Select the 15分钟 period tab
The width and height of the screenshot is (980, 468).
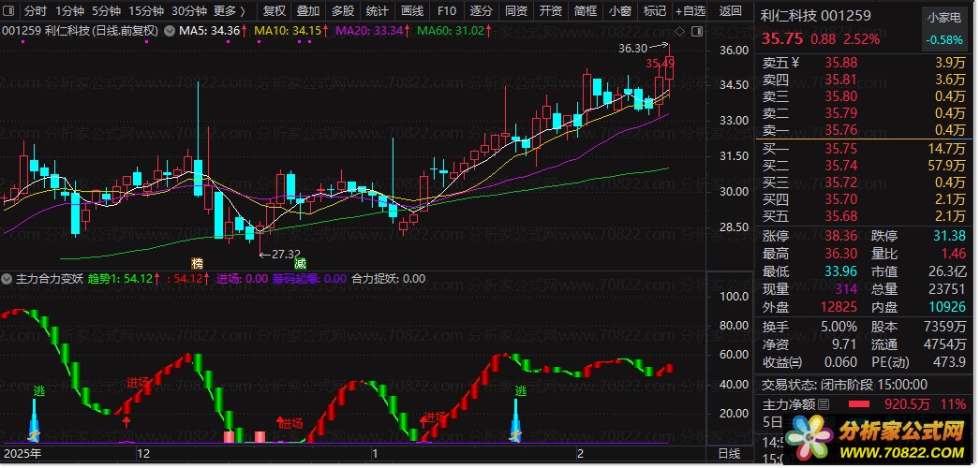tap(145, 11)
